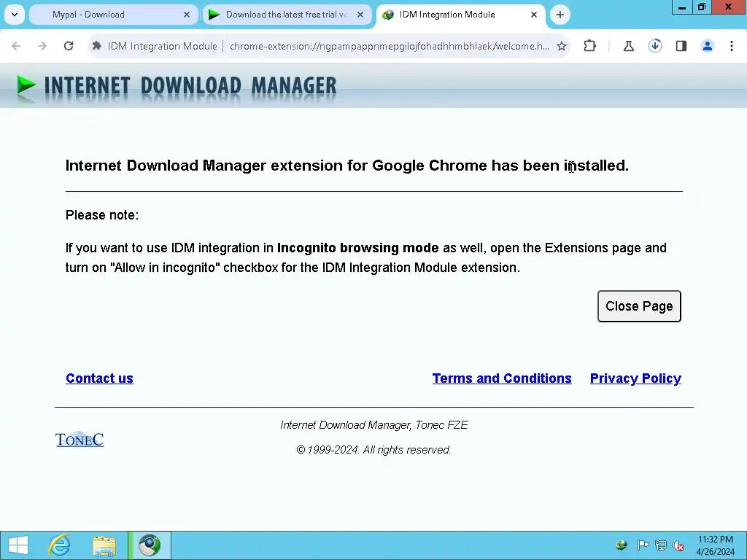Click the 'Please note:' text
The image size is (747, 560).
[102, 215]
